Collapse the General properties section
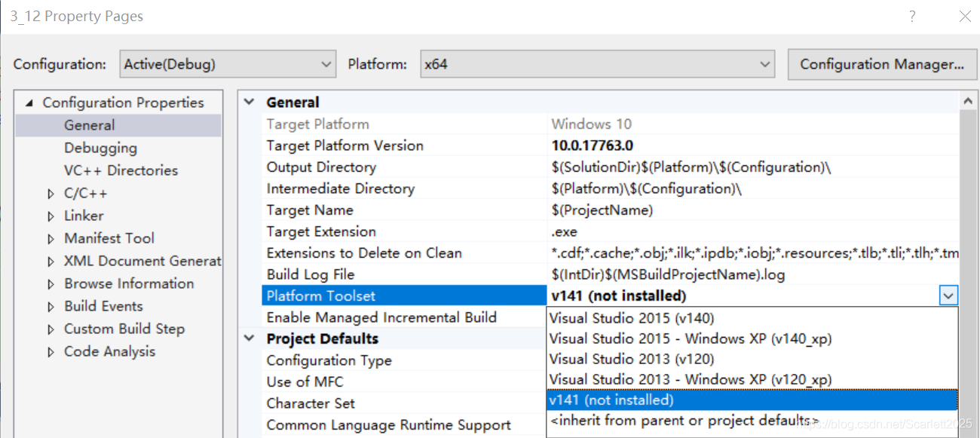980x438 pixels. click(x=249, y=101)
